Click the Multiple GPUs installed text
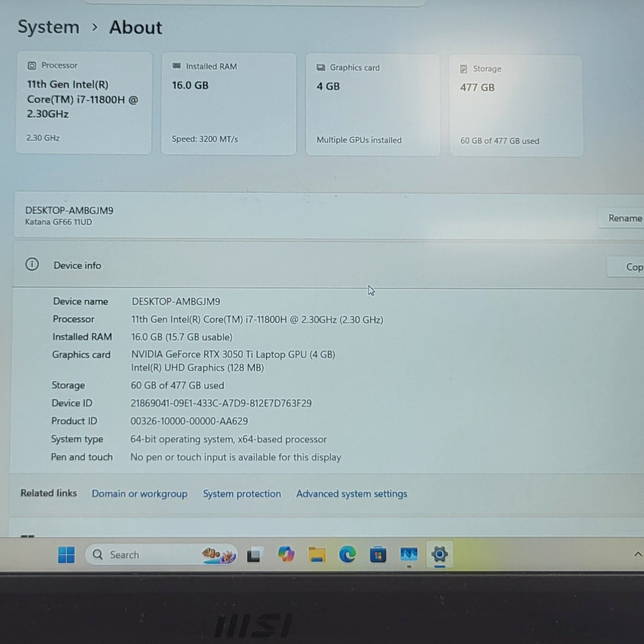The image size is (644, 644). 359,140
